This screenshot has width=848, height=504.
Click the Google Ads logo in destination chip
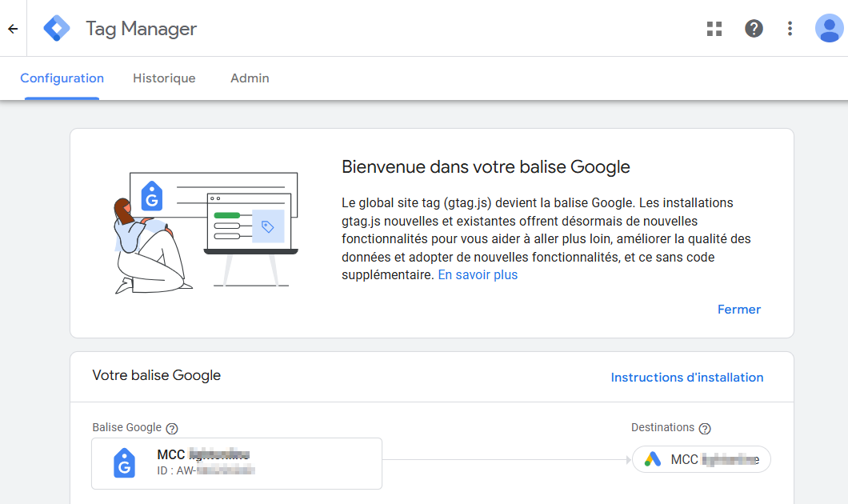[653, 460]
